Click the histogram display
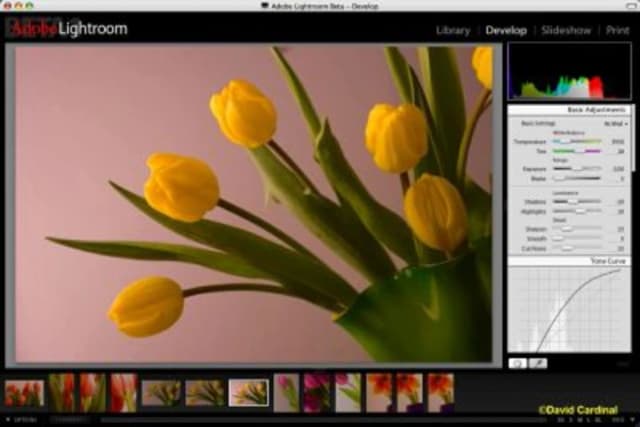The image size is (640, 427). pos(569,71)
